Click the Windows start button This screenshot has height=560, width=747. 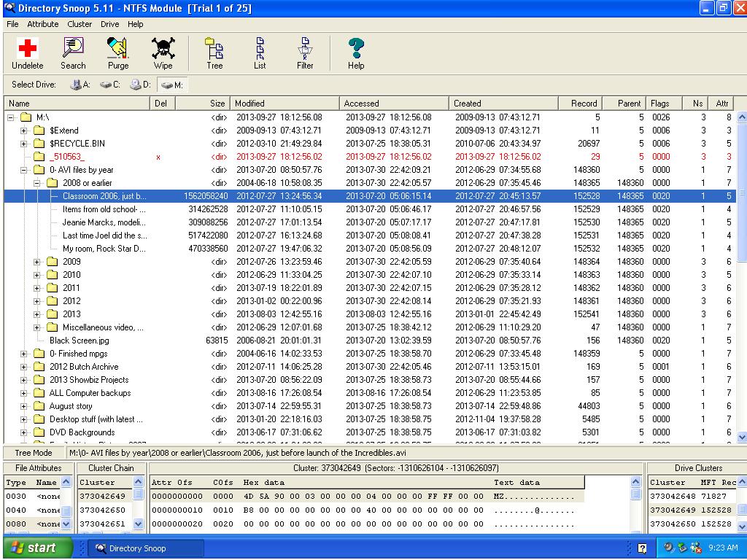click(x=38, y=548)
